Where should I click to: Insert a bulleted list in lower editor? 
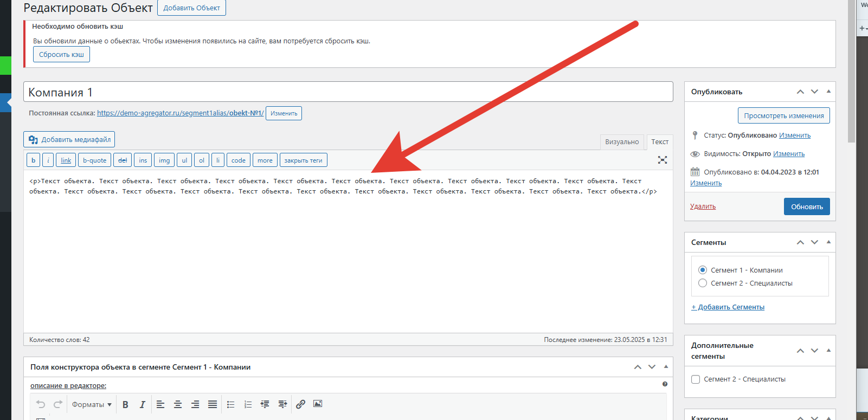click(x=230, y=404)
